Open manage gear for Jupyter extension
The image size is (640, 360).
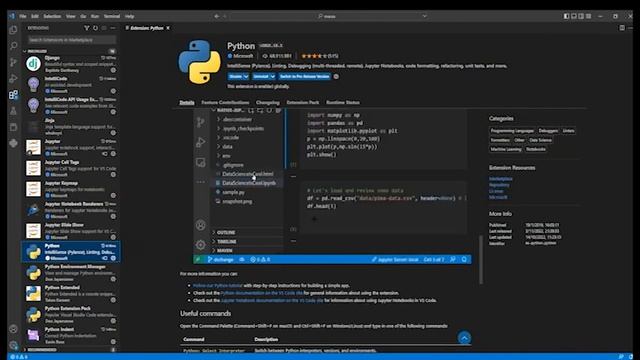coord(113,154)
